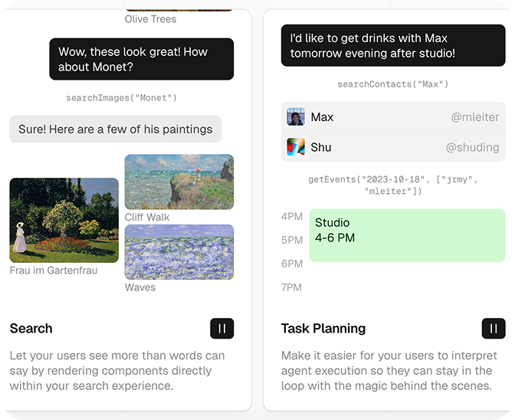515x420 pixels.
Task: Click the Waves caption
Action: pos(140,287)
